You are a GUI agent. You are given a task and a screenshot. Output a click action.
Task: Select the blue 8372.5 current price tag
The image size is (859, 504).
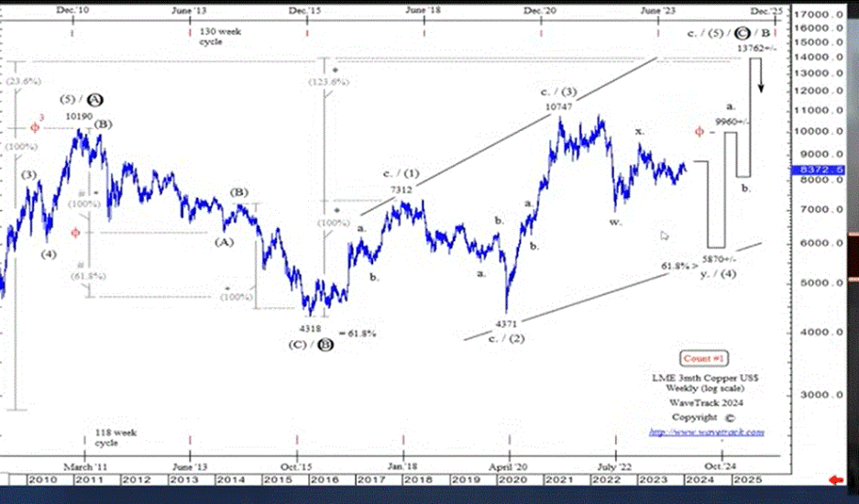click(817, 170)
